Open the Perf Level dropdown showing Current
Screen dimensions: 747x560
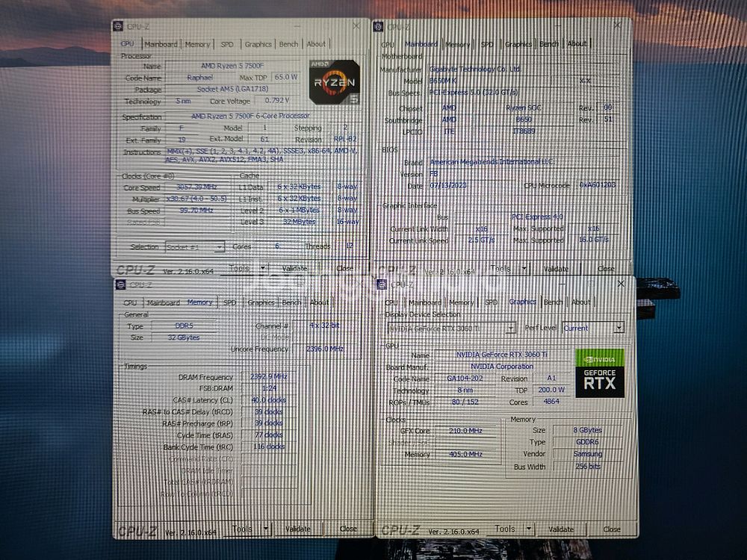[x=618, y=328]
